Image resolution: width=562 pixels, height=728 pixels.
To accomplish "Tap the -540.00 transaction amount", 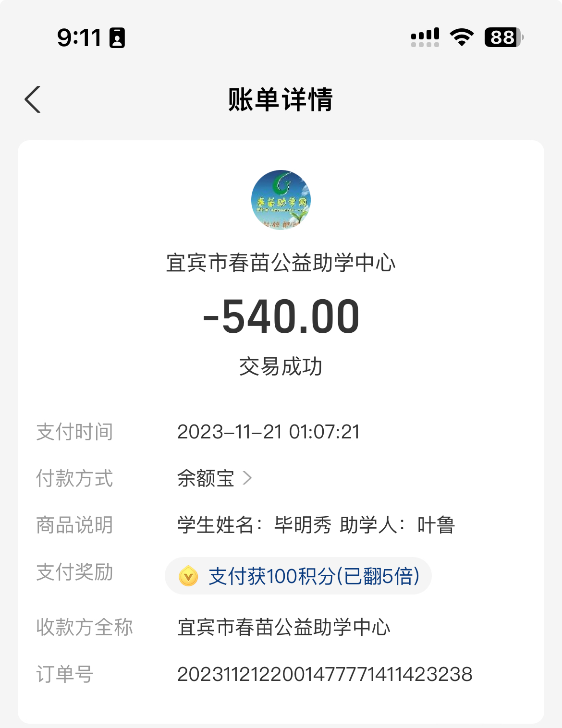I will [281, 316].
